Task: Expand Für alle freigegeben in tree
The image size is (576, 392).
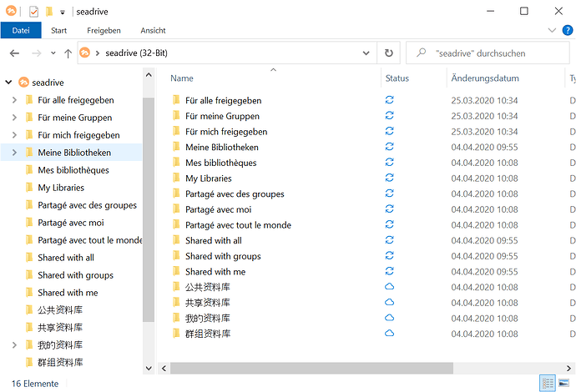Action: [14, 100]
